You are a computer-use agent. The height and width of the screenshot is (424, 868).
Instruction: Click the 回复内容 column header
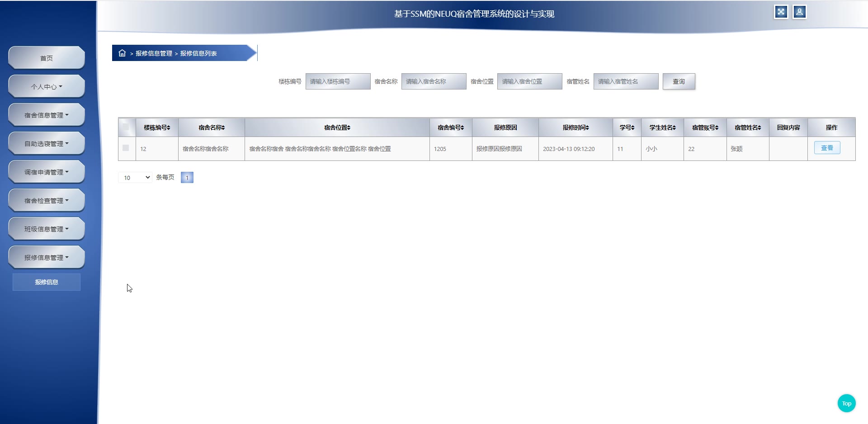click(x=788, y=127)
